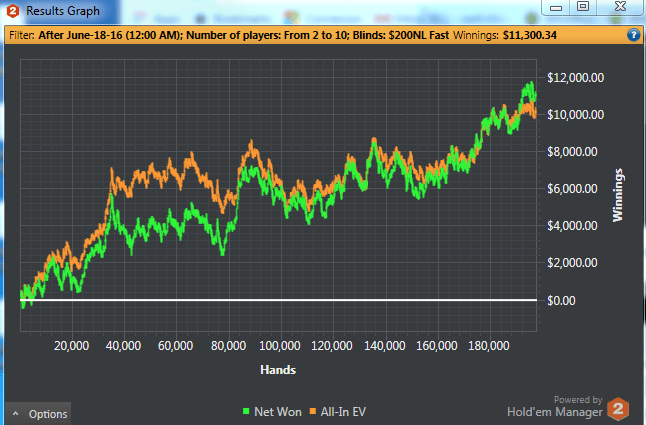The image size is (646, 425).
Task: Click the $12,000.00 axis label
Action: point(576,78)
